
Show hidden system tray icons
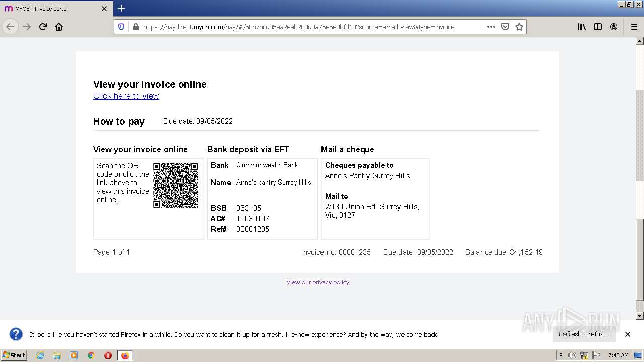(x=561, y=355)
